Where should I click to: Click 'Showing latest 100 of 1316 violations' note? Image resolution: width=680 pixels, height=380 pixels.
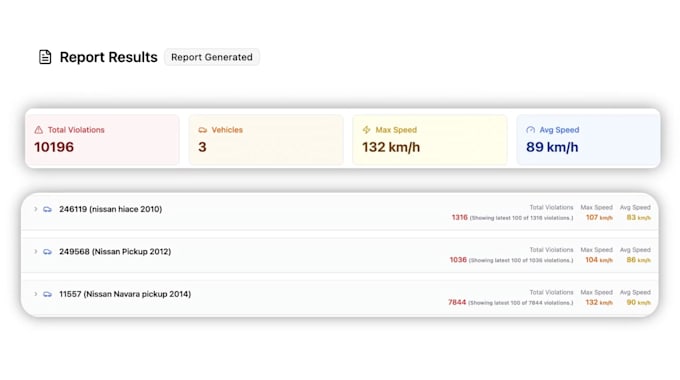click(521, 218)
